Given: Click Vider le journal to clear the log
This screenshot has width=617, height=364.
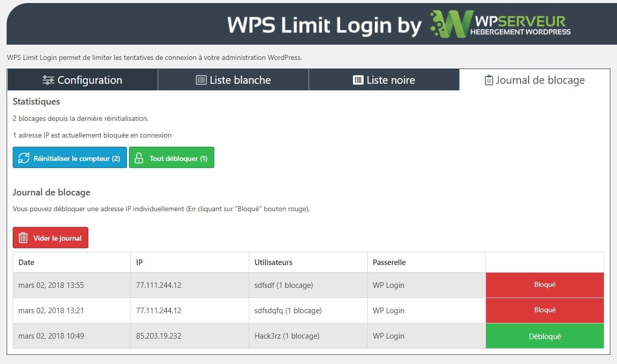Looking at the screenshot, I should tap(50, 237).
